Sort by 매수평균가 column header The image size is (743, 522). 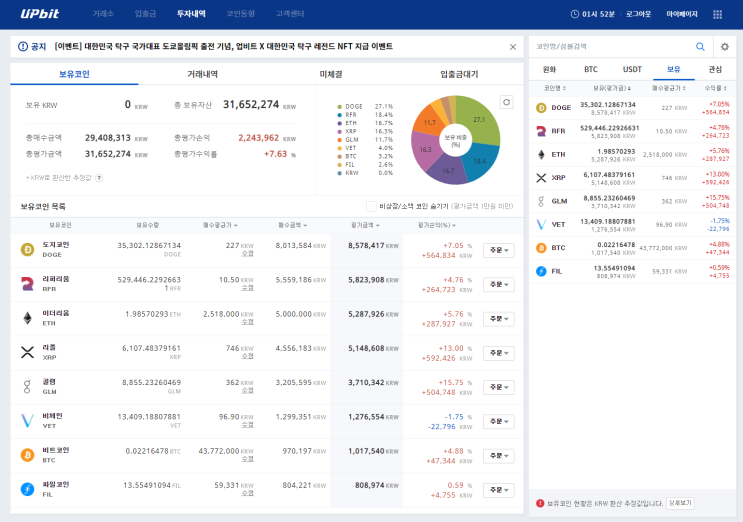click(x=220, y=225)
